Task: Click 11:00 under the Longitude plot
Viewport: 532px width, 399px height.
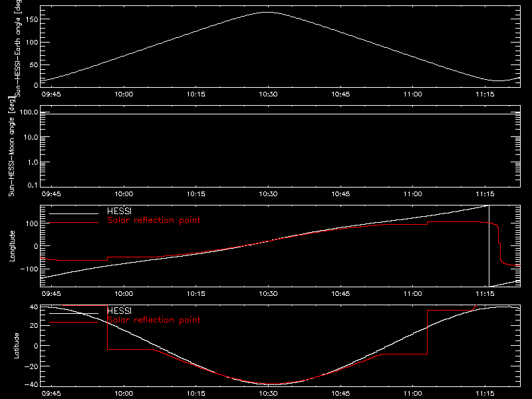Action: [412, 294]
